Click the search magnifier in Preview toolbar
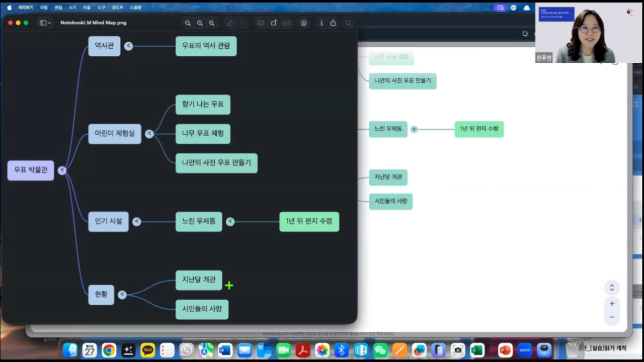The width and height of the screenshot is (644, 362). [348, 23]
